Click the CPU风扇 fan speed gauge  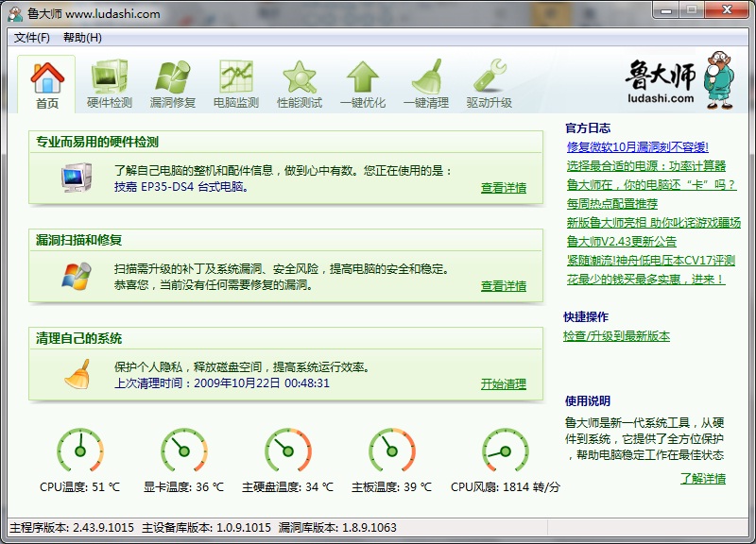pyautogui.click(x=506, y=450)
